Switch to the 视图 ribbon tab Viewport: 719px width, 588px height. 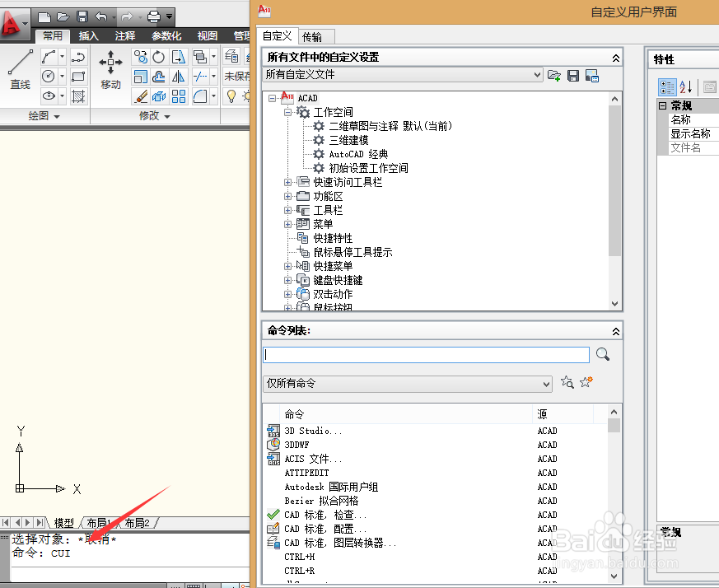click(x=208, y=35)
